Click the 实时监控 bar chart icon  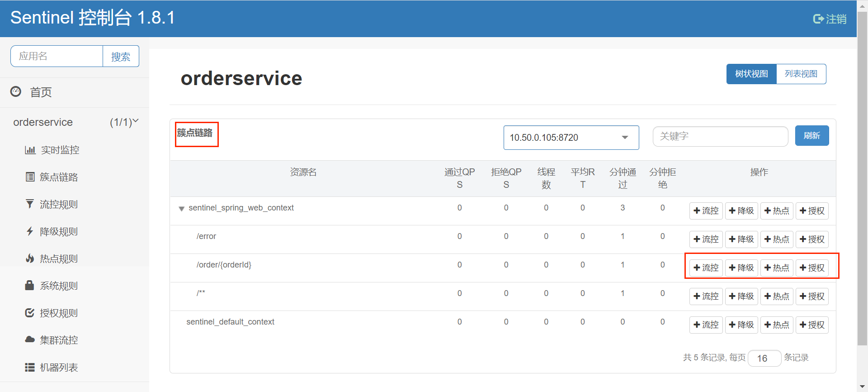click(x=30, y=150)
